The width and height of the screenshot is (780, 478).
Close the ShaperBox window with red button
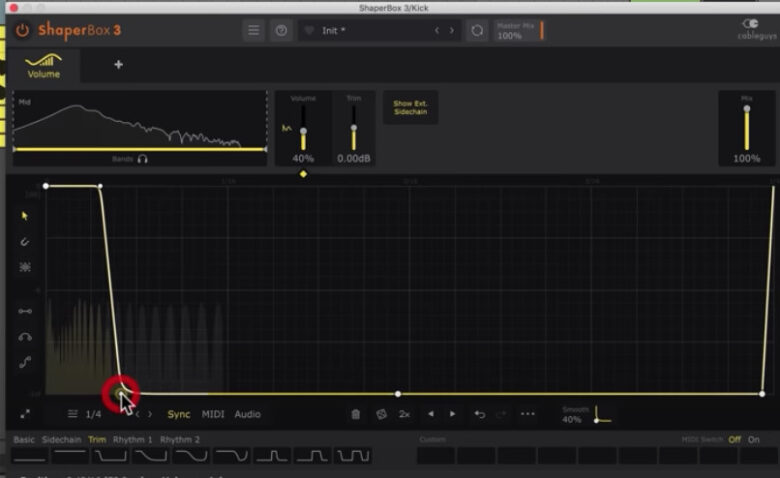14,7
